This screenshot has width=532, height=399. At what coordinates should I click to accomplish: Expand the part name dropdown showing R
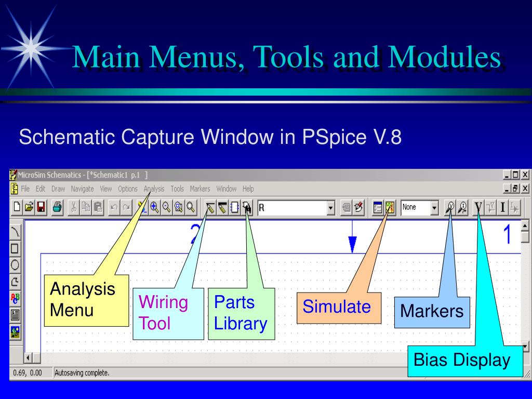[x=331, y=208]
